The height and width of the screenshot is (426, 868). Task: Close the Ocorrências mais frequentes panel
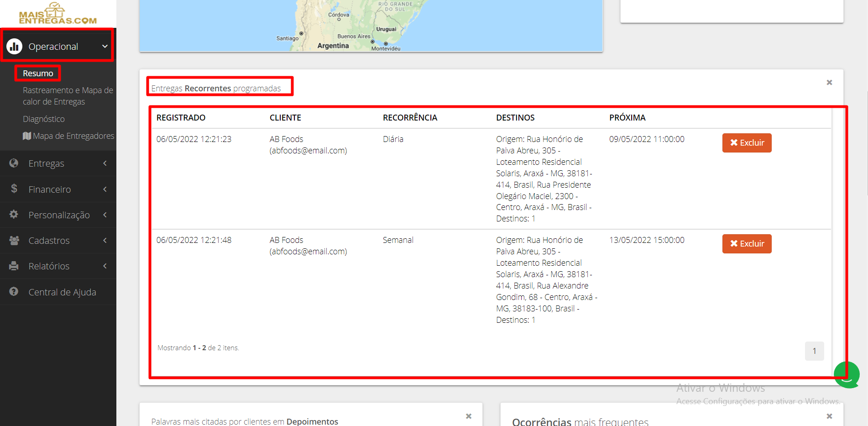(x=829, y=416)
